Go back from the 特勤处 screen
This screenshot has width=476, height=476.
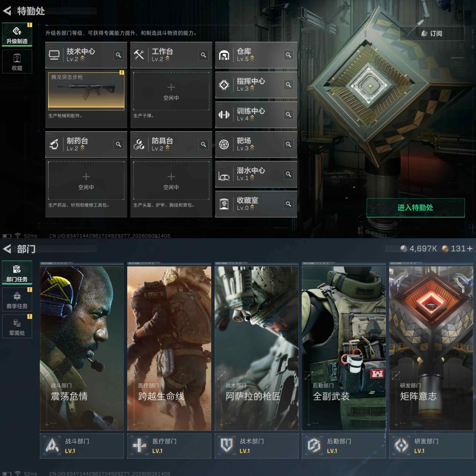click(x=7, y=11)
